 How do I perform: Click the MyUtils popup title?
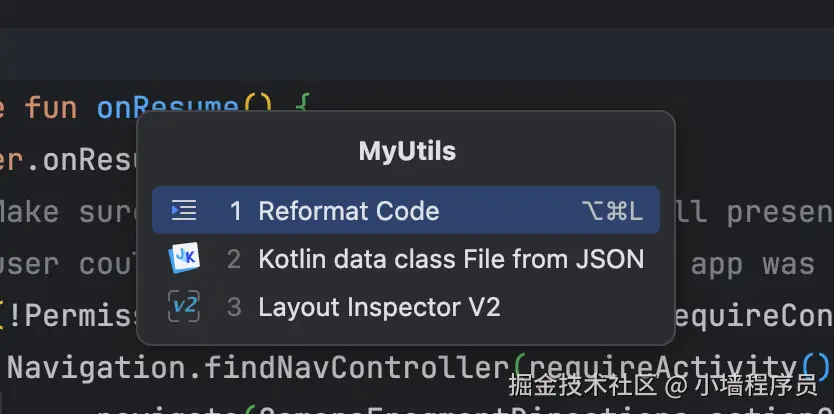[x=407, y=152]
